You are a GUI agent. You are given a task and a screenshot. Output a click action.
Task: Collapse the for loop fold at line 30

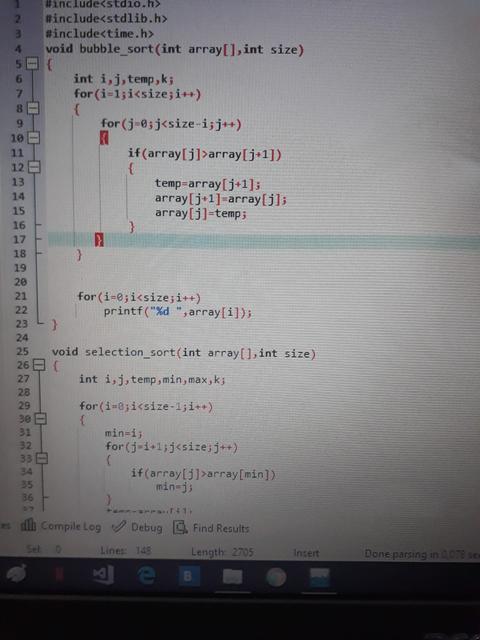pos(40,419)
